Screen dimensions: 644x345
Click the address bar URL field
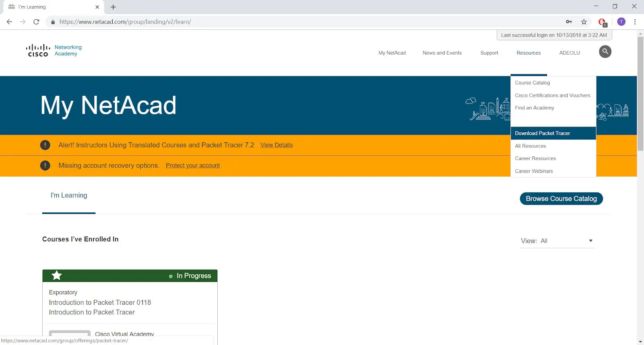pos(282,22)
